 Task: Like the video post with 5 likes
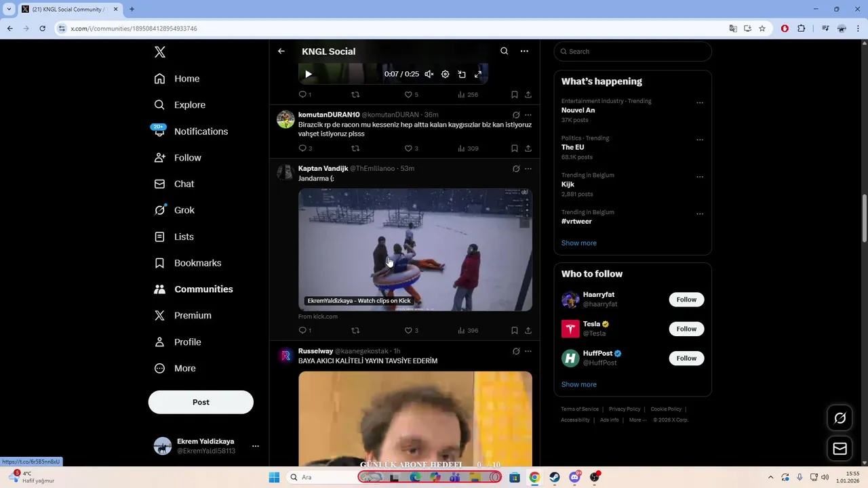[412, 95]
